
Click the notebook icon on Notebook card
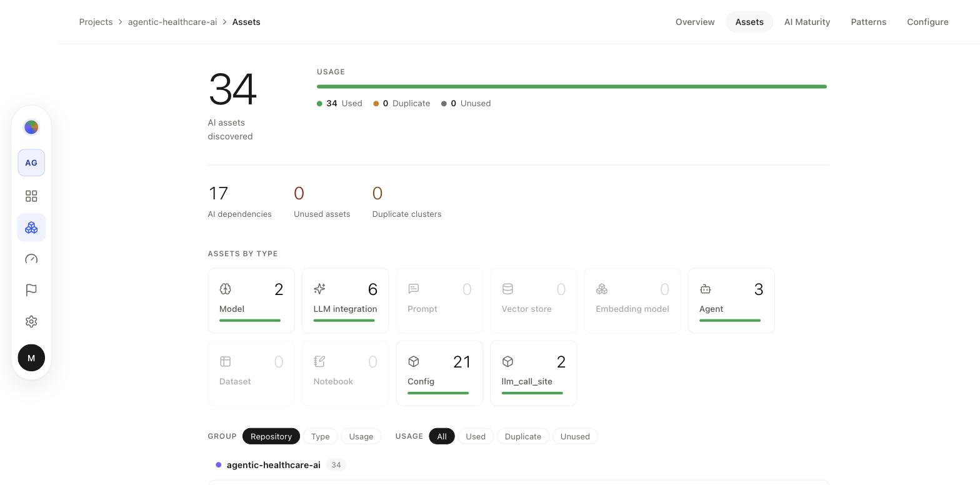319,361
